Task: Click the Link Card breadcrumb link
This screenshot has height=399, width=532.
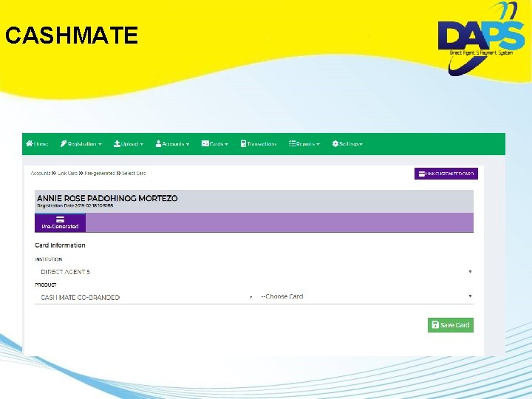Action: 67,173
